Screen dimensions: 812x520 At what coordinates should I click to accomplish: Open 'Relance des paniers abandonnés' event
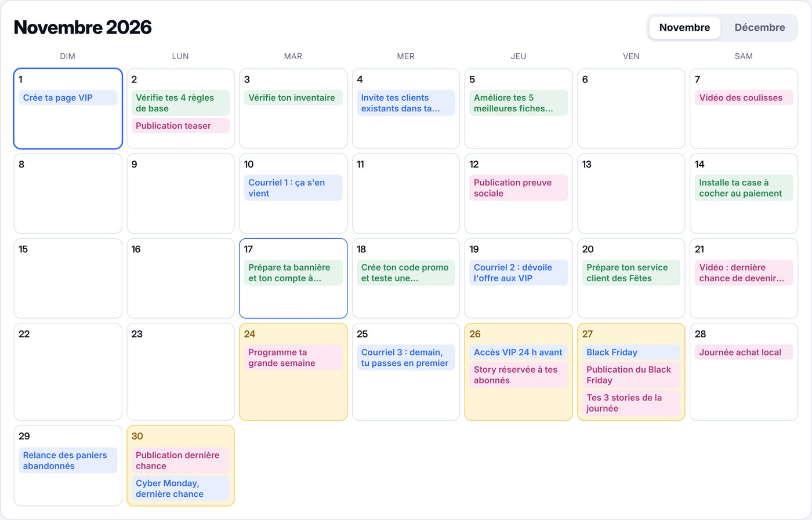pyautogui.click(x=68, y=460)
